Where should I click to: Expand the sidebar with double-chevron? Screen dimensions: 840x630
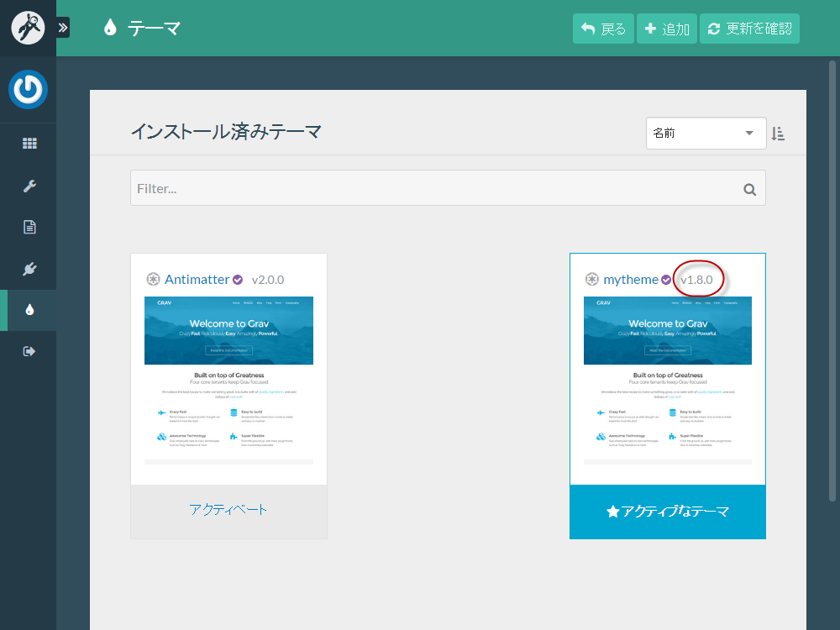click(63, 28)
